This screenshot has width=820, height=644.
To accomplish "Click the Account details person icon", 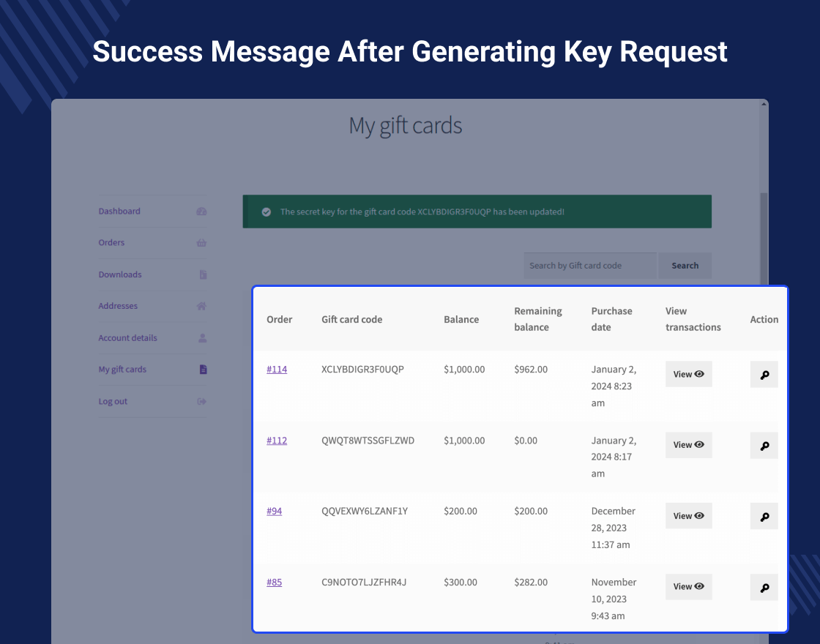I will click(201, 337).
